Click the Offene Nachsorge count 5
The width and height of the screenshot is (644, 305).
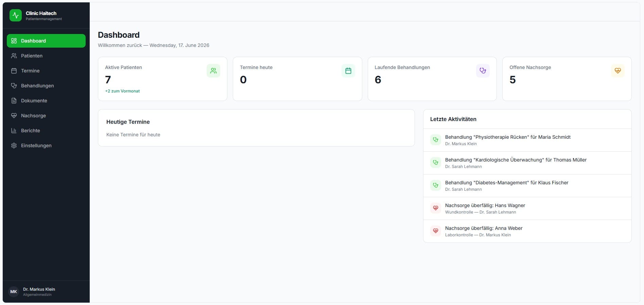click(512, 80)
